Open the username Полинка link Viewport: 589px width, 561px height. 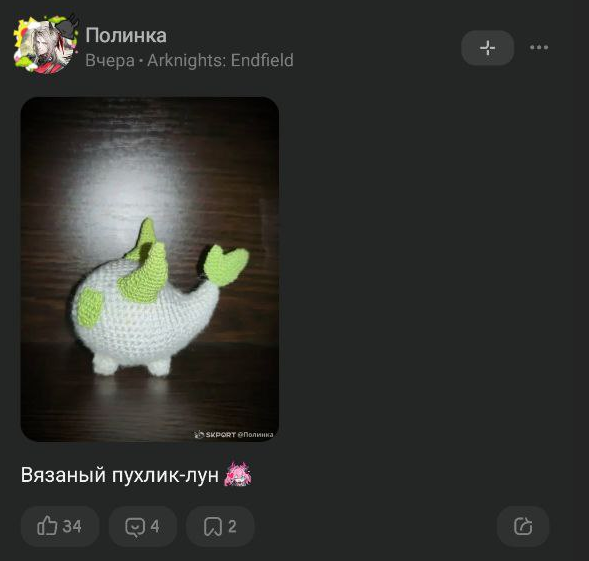(x=126, y=36)
